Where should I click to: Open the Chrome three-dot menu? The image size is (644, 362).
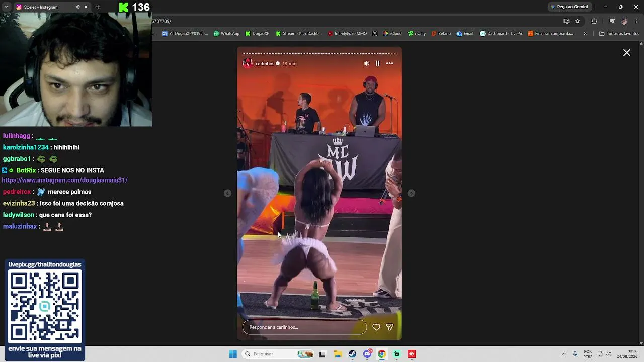pyautogui.click(x=637, y=21)
